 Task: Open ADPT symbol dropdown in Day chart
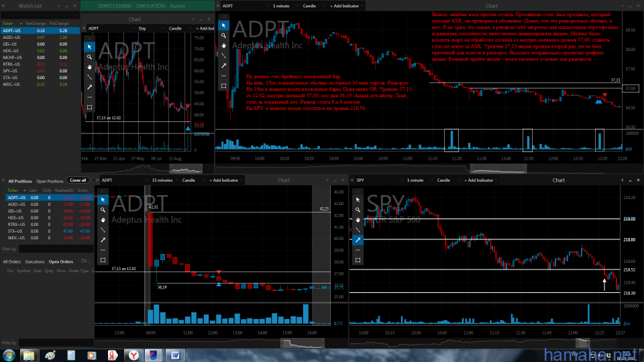111,28
